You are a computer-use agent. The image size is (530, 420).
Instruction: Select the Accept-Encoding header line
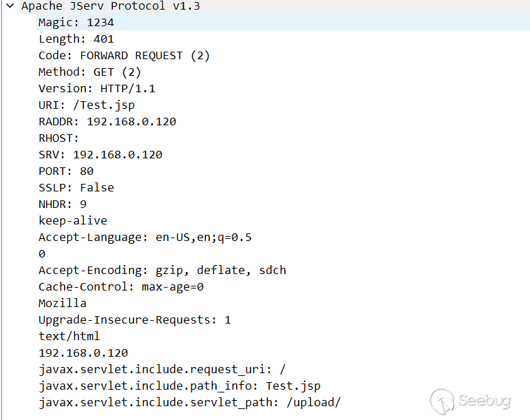point(162,271)
